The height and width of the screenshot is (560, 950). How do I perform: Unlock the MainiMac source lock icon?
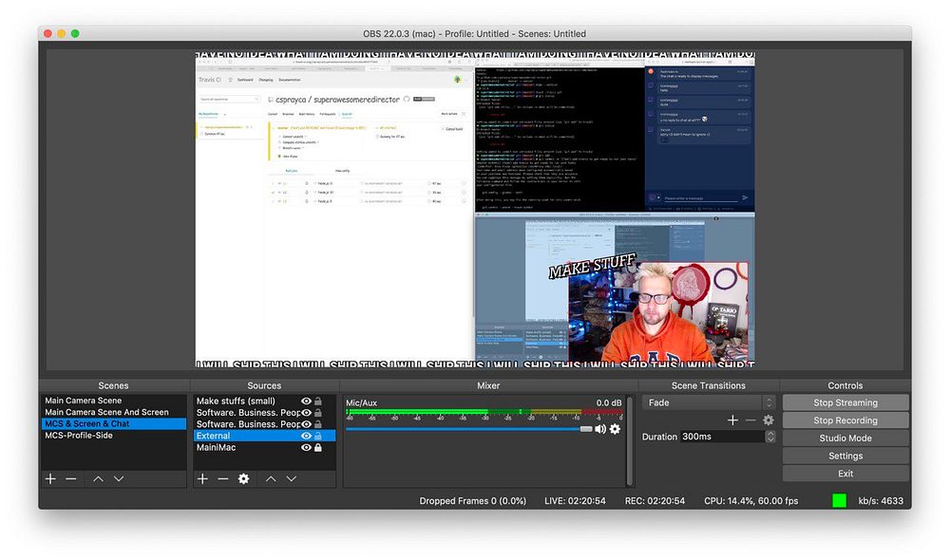(x=318, y=447)
